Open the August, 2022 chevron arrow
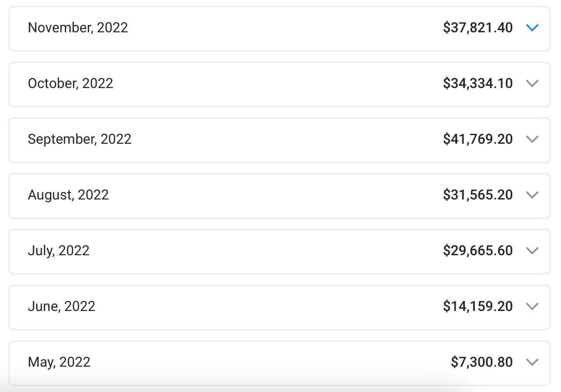Image resolution: width=561 pixels, height=392 pixels. [x=532, y=195]
